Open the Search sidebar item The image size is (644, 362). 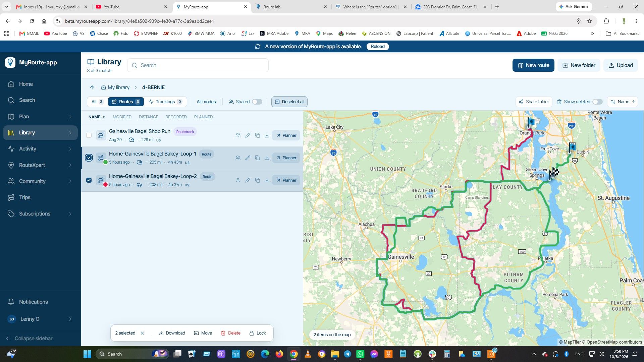click(x=40, y=100)
